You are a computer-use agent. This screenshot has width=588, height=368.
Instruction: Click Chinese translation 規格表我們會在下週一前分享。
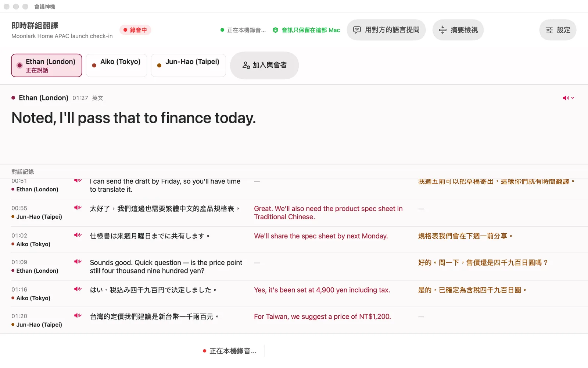click(x=465, y=236)
